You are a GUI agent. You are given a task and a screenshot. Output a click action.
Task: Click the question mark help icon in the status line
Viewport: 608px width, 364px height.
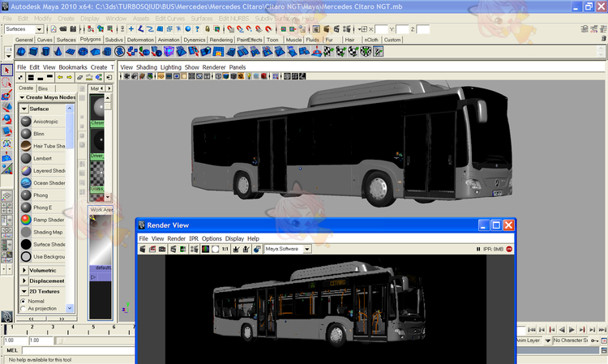[197, 29]
